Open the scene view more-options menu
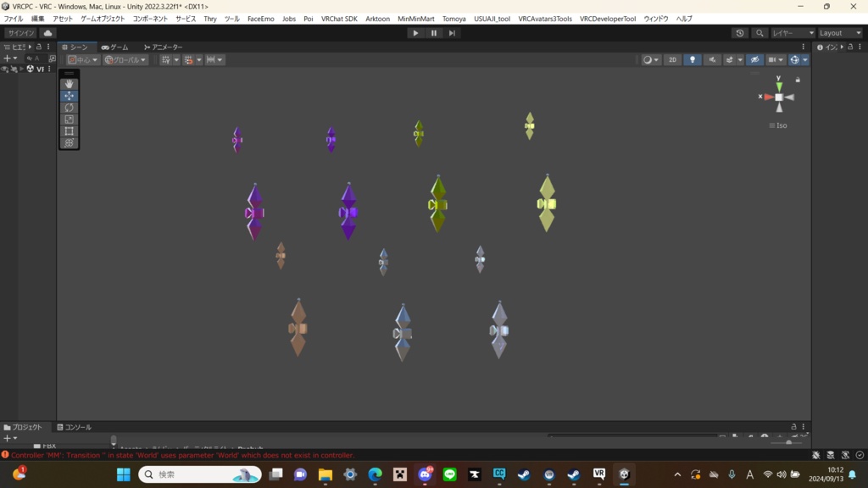868x488 pixels. (804, 47)
